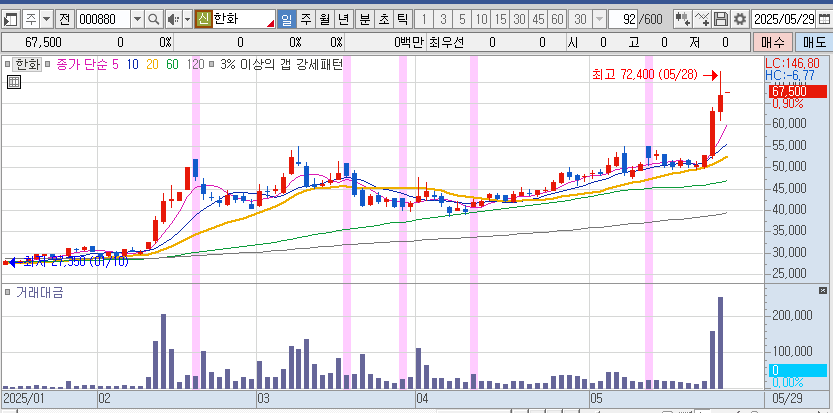833x413 pixels.
Task: Choose the 60 interval button
Action: (557, 20)
